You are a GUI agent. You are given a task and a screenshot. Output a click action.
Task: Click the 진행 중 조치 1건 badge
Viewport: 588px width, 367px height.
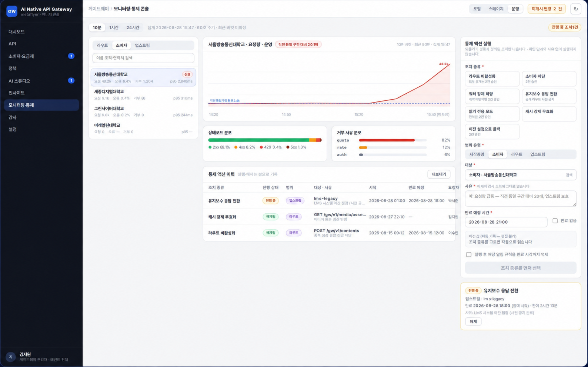pos(565,27)
